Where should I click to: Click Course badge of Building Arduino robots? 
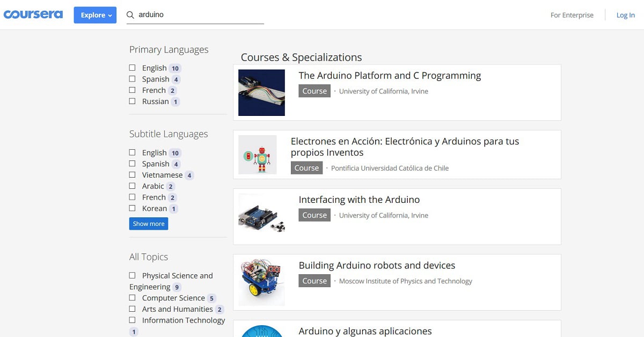tap(314, 281)
